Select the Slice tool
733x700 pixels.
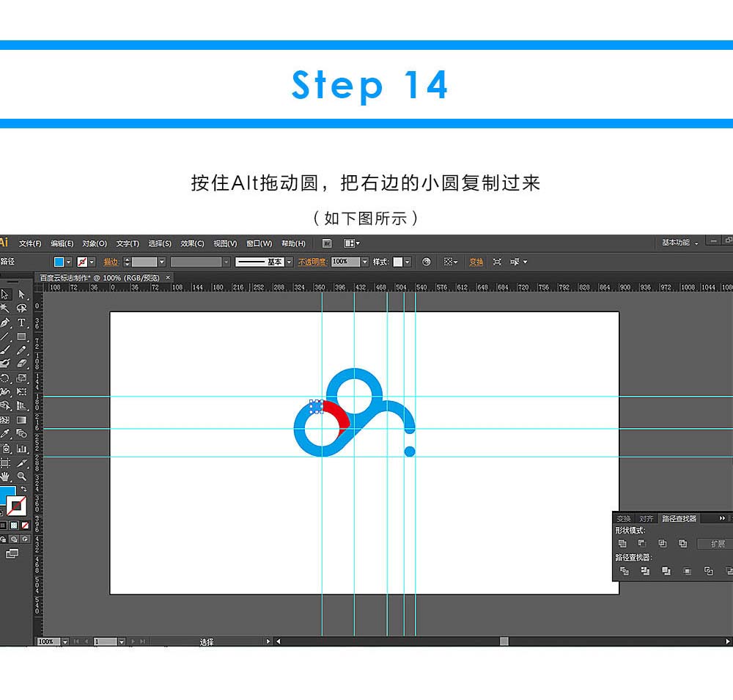(x=21, y=463)
